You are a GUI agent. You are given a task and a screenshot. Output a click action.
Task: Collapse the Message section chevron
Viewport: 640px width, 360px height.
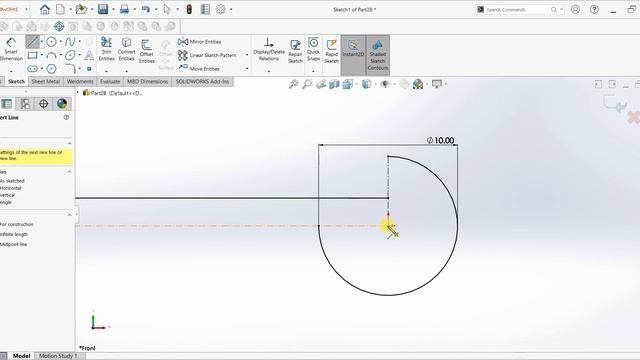(x=69, y=143)
